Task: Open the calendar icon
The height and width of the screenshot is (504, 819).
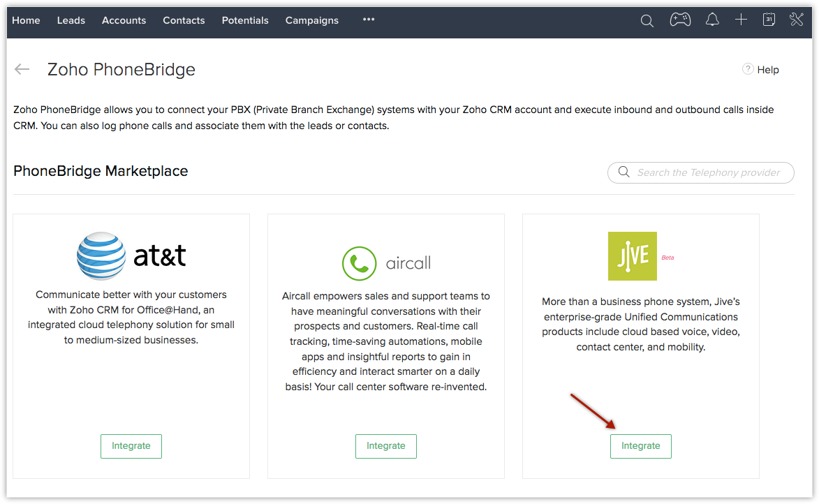Action: [x=769, y=20]
